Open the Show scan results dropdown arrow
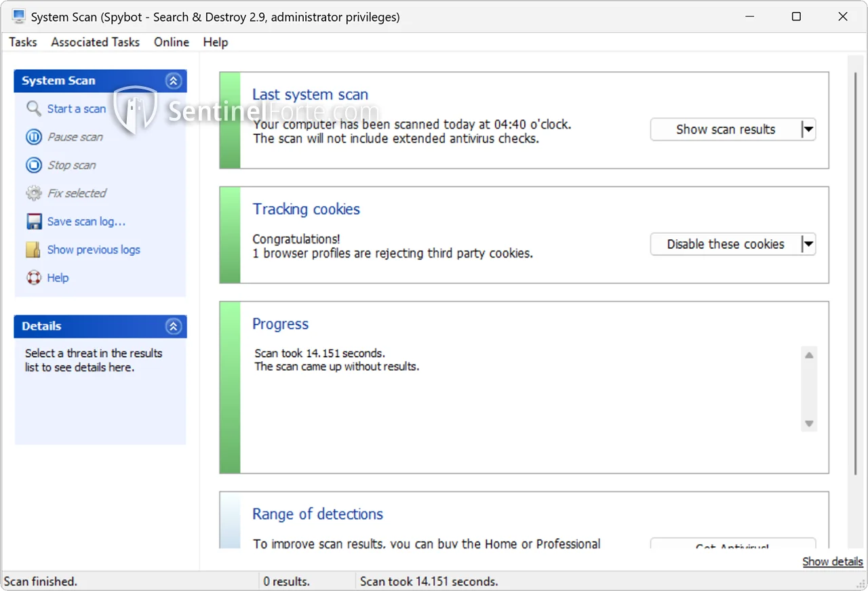The image size is (868, 591). pos(808,129)
